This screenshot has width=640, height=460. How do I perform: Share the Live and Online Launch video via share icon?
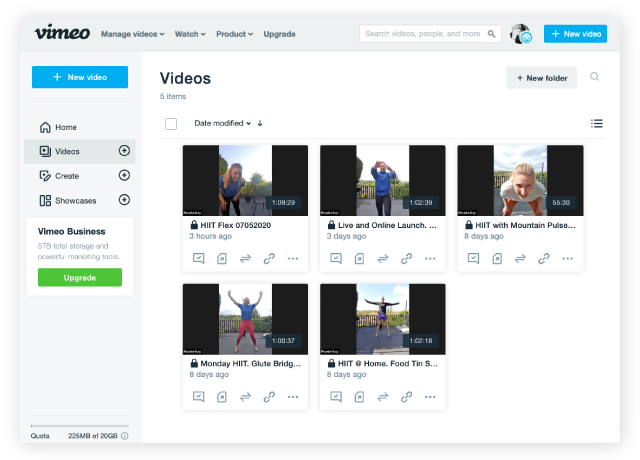click(x=359, y=258)
